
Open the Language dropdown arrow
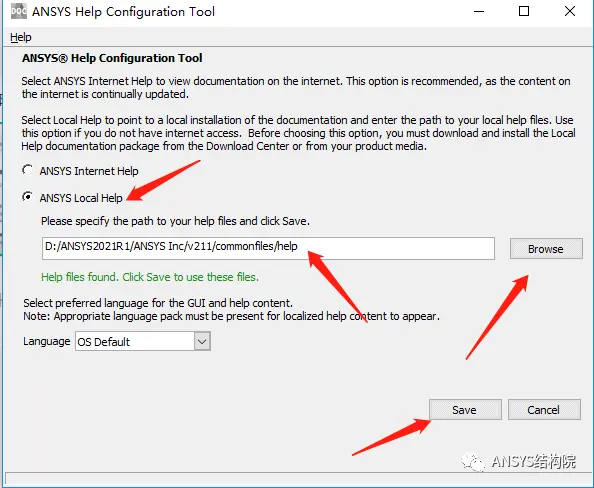pyautogui.click(x=202, y=341)
